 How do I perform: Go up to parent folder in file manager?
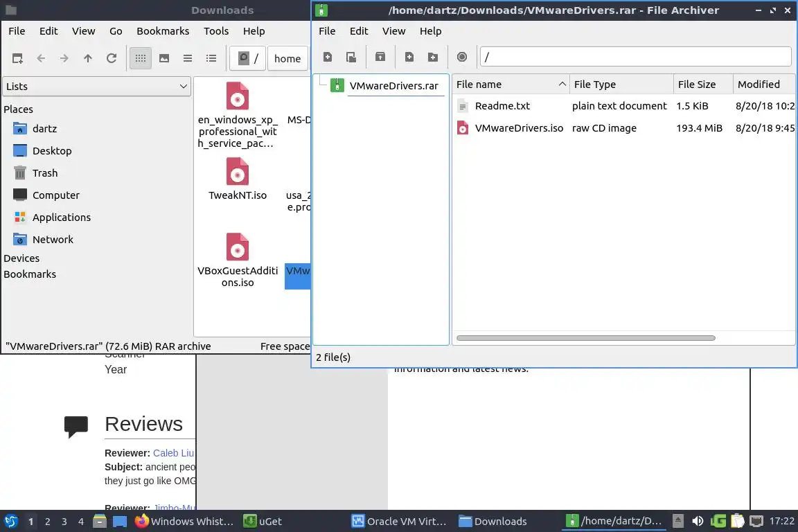click(87, 58)
